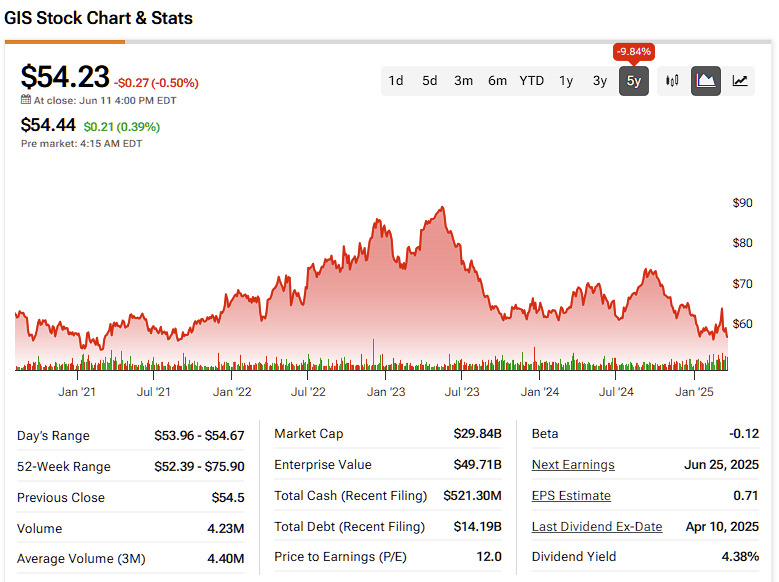This screenshot has width=779, height=582.
Task: Open the Next Earnings link
Action: (x=573, y=465)
